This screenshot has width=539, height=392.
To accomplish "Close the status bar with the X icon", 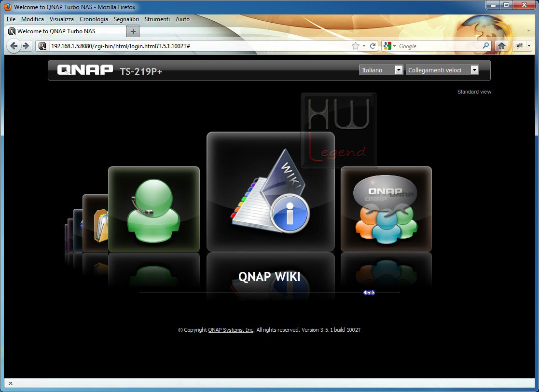I will click(11, 383).
